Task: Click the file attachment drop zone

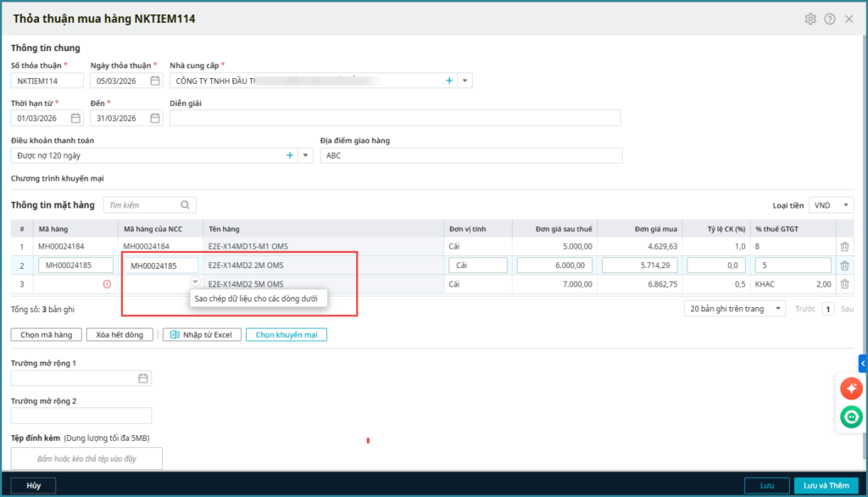Action: coord(86,459)
